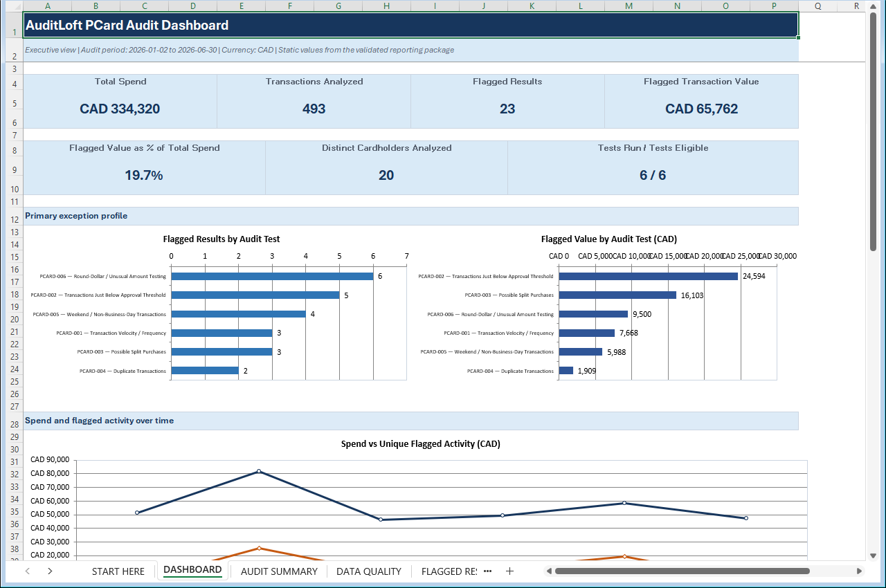Open the FLAGGED RES sheet tab
The image size is (886, 588).
[449, 571]
